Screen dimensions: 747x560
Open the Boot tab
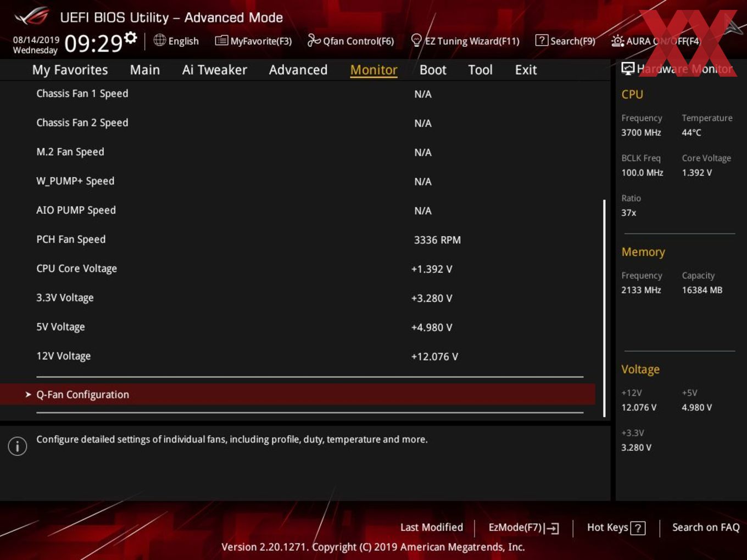[433, 70]
